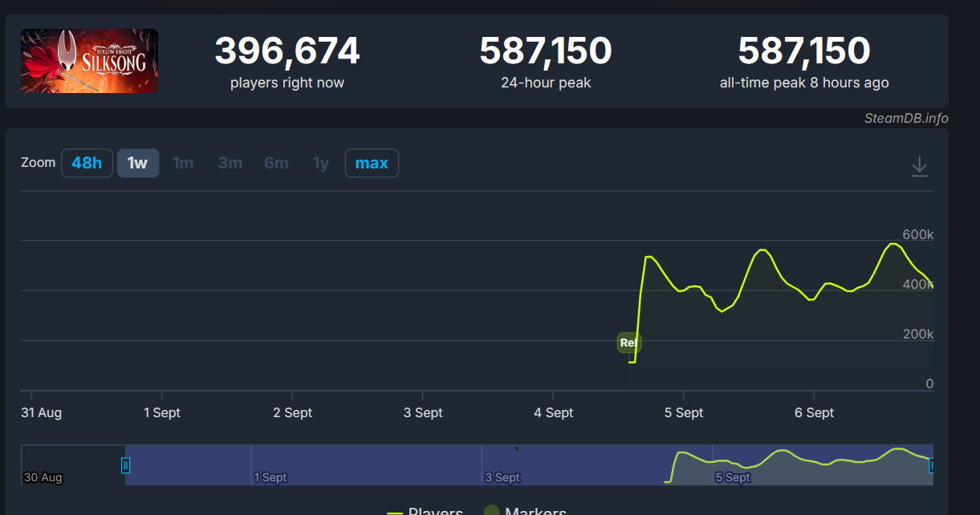The height and width of the screenshot is (515, 980).
Task: Open the Silksong game thumbnail
Action: [89, 61]
